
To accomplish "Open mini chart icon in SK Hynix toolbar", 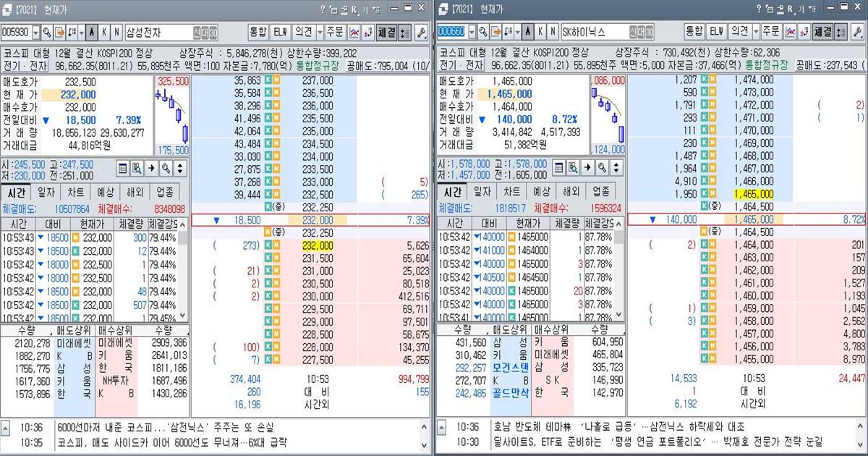I will [790, 33].
